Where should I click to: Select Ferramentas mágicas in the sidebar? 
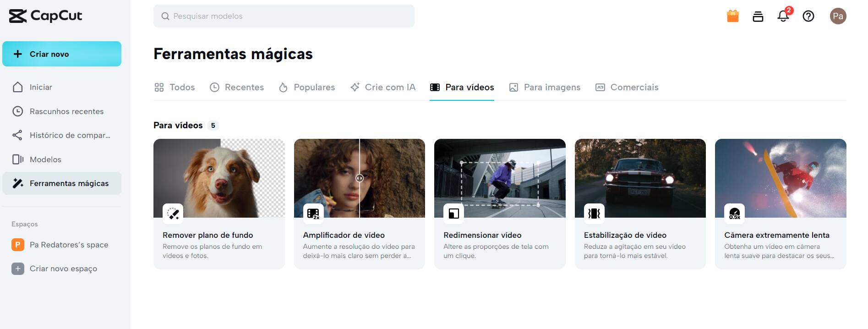tap(62, 183)
